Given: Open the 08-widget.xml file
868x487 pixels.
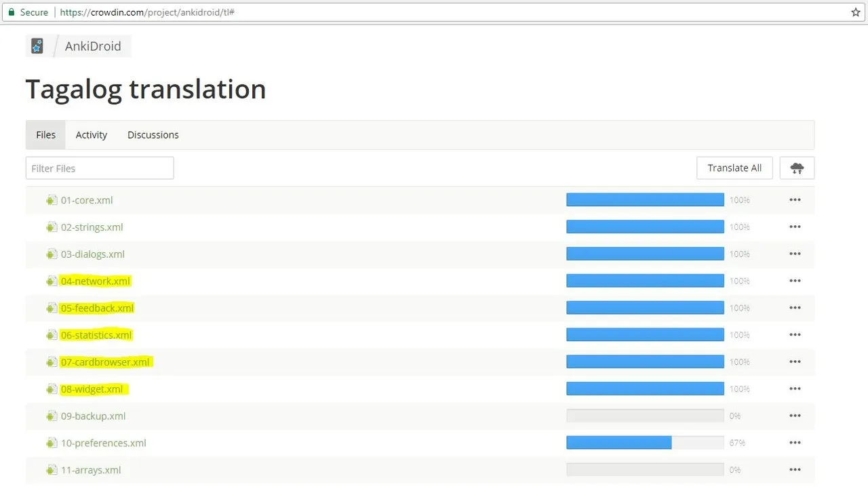Looking at the screenshot, I should click(x=92, y=389).
